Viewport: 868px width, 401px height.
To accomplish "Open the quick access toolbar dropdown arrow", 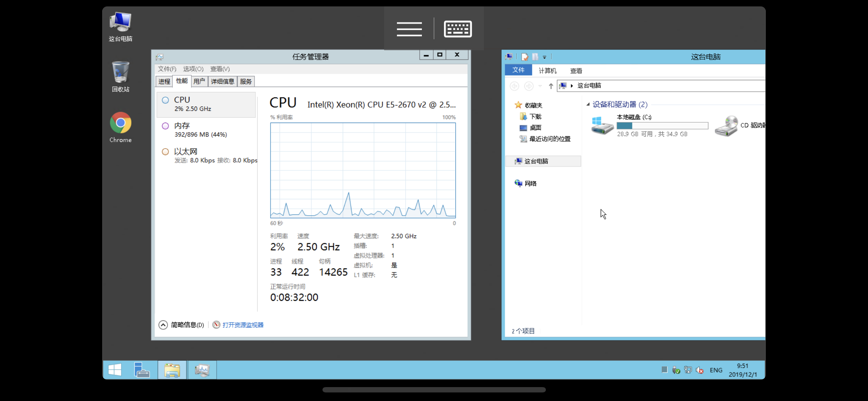I will click(544, 57).
